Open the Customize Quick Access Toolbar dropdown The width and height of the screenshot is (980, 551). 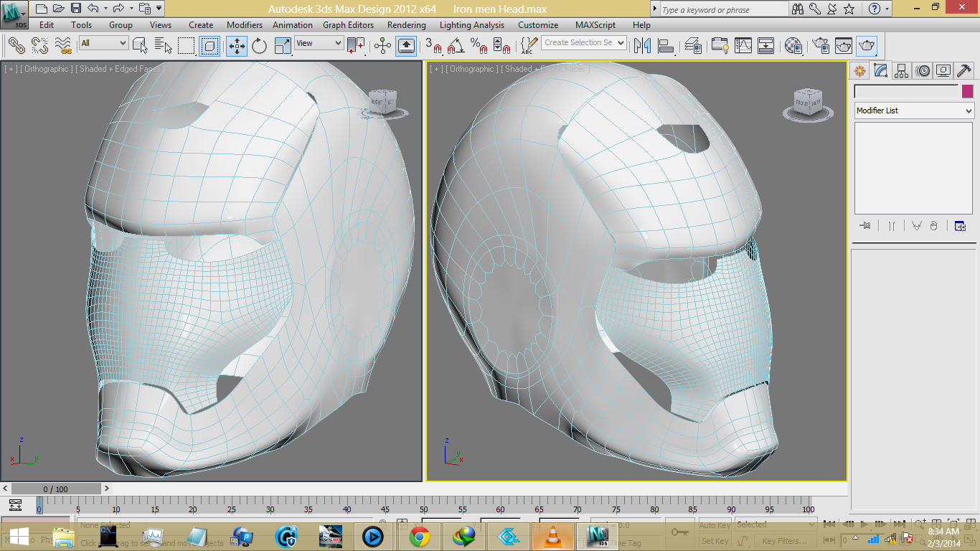click(x=159, y=9)
